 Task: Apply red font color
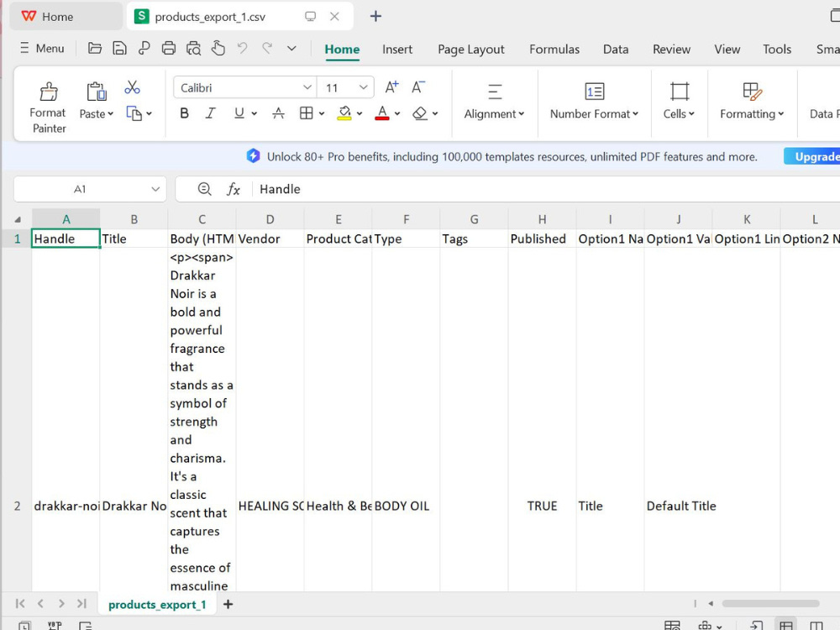coord(382,113)
